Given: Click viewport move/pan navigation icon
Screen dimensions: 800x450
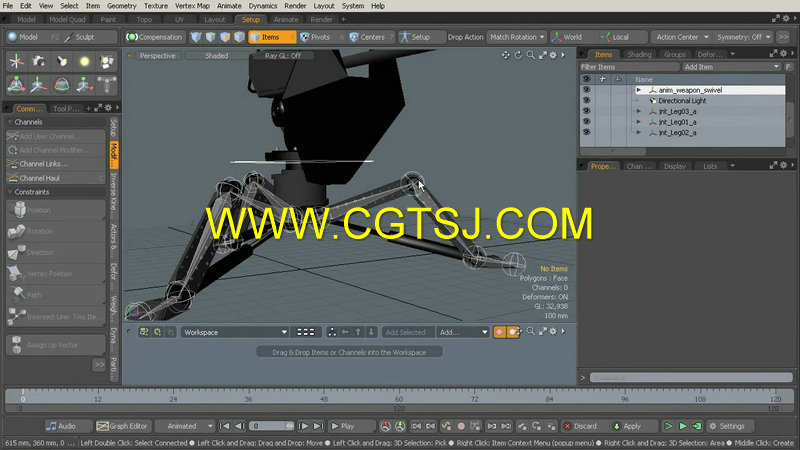Looking at the screenshot, I should [506, 55].
